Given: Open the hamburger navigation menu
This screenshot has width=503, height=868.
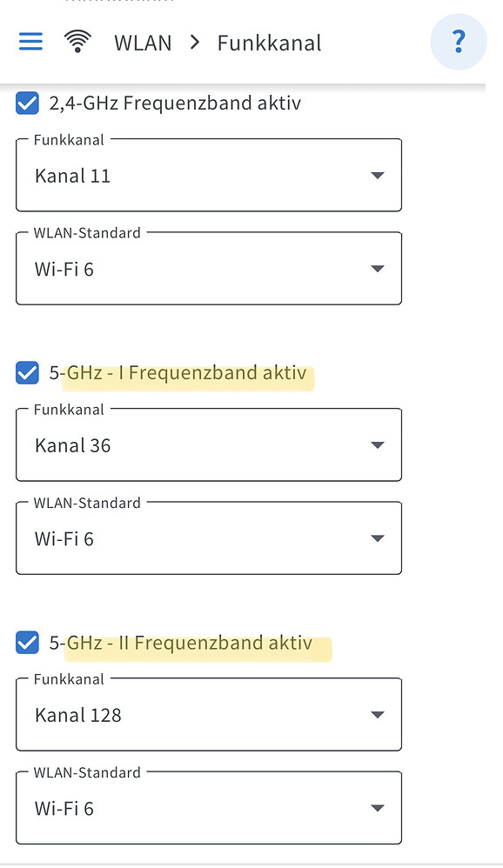Looking at the screenshot, I should [x=30, y=41].
